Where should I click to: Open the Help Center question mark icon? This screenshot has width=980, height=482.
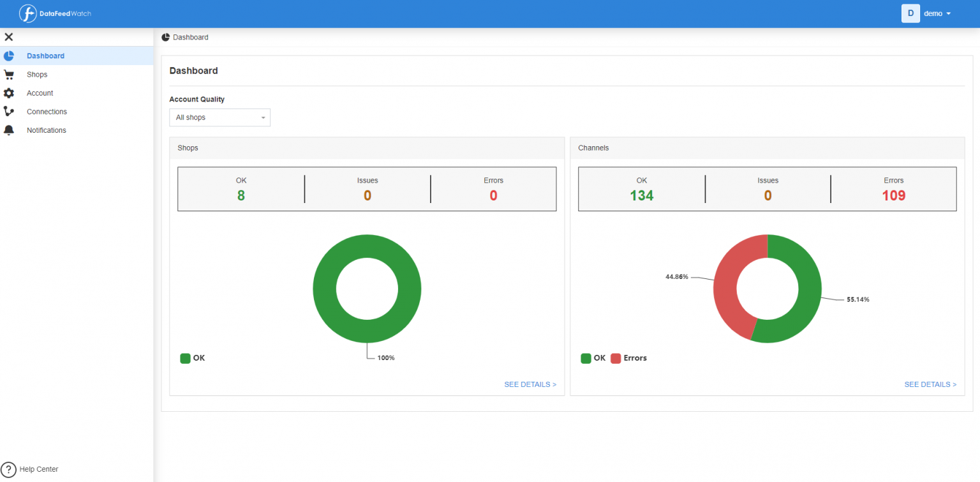(x=7, y=469)
